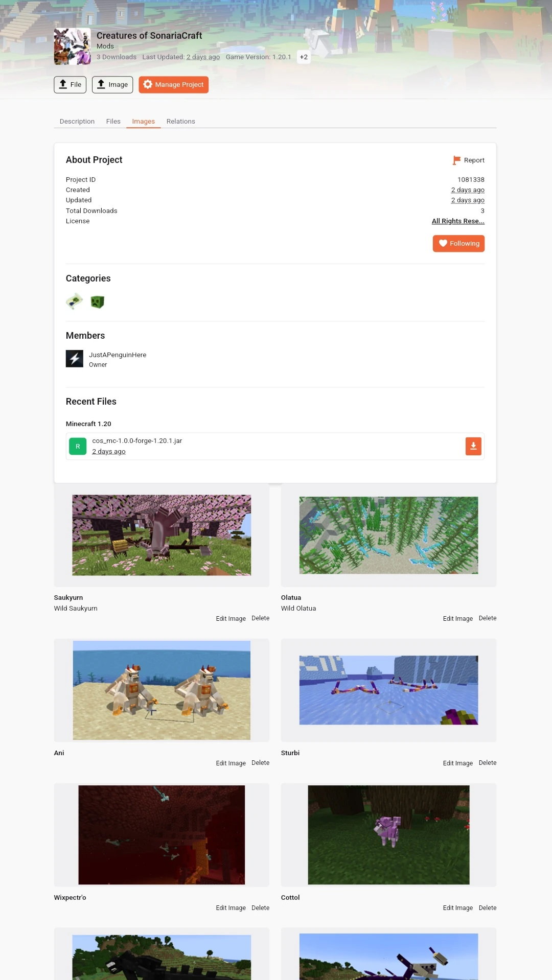Open the first category icon under Categories
Image resolution: width=552 pixels, height=980 pixels.
pos(75,301)
